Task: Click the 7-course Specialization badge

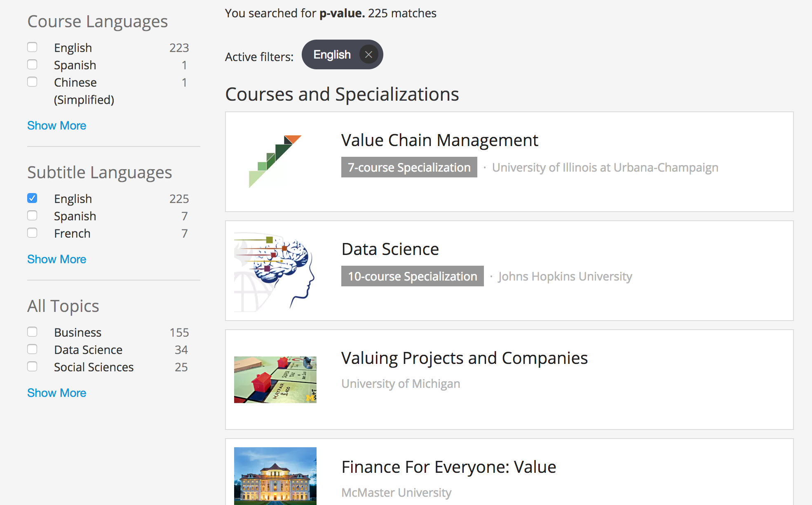Action: point(409,168)
